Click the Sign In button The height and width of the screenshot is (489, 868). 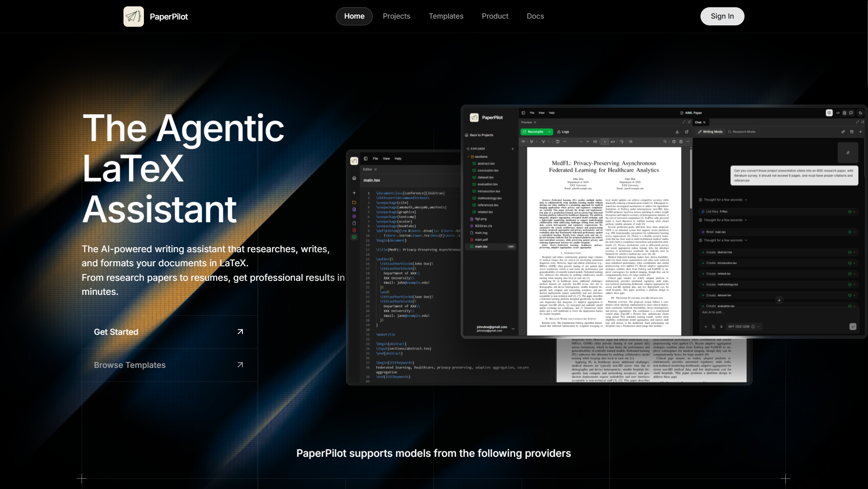click(722, 16)
